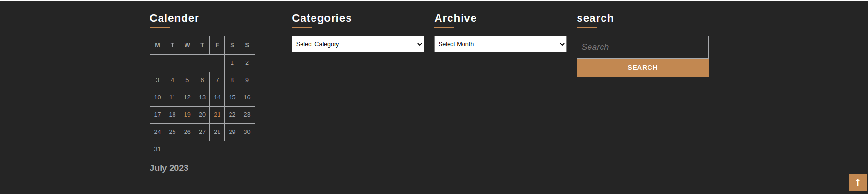Click calendar date 1

232,63
